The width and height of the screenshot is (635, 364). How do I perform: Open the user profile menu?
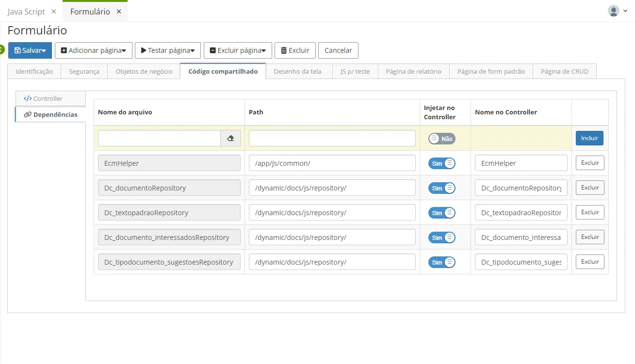coord(618,11)
